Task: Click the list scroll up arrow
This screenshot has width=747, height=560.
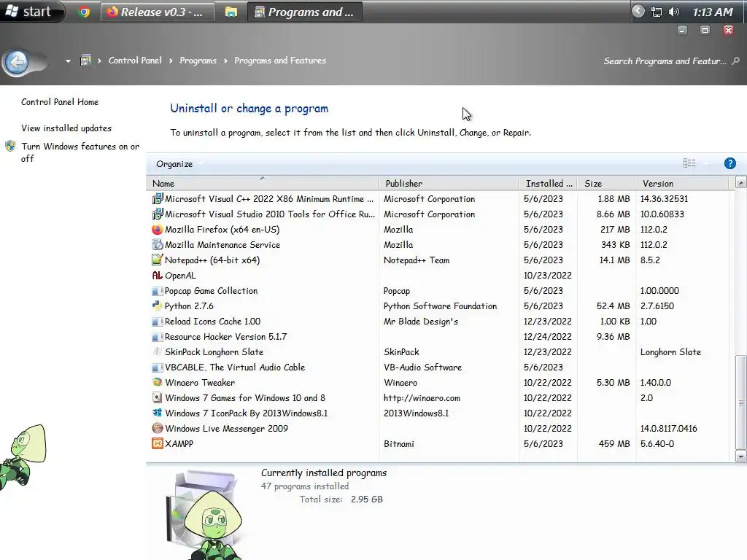Action: coord(740,183)
